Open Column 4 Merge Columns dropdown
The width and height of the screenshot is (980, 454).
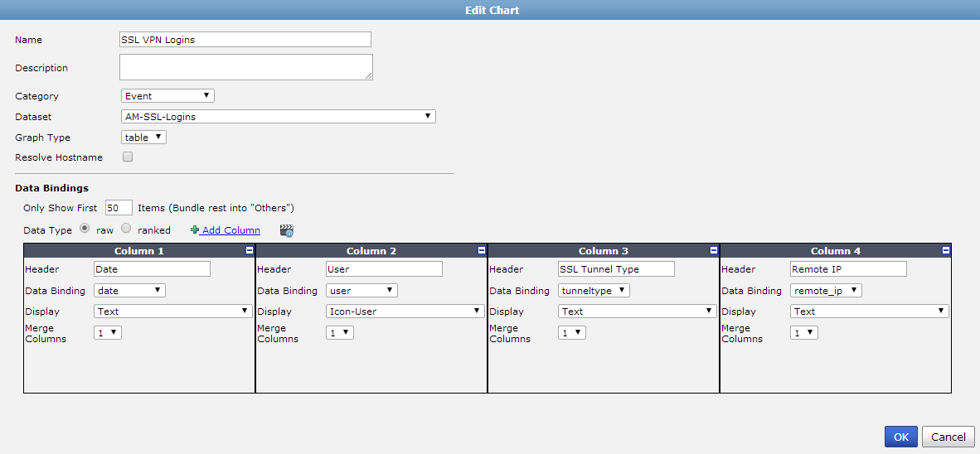[x=804, y=333]
